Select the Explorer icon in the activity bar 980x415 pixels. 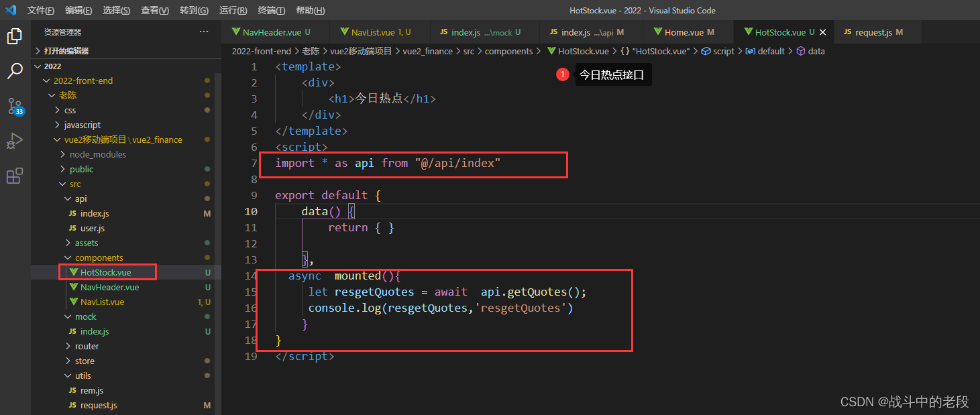(x=15, y=37)
